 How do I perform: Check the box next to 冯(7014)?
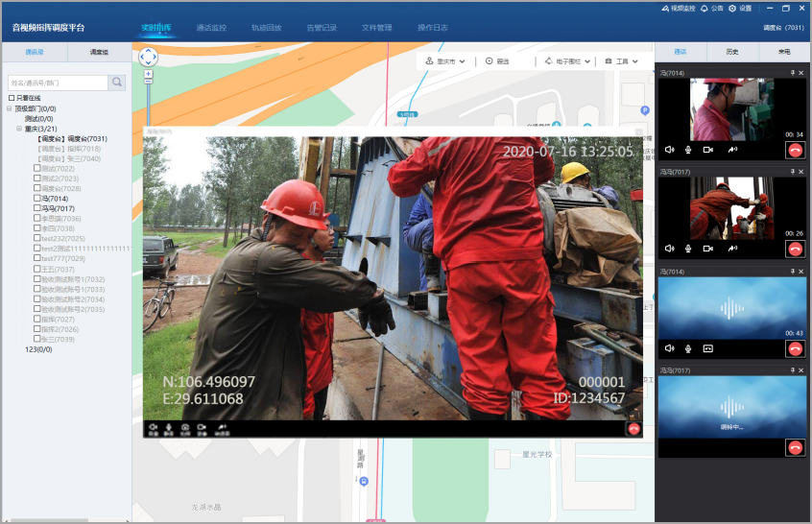pos(37,199)
